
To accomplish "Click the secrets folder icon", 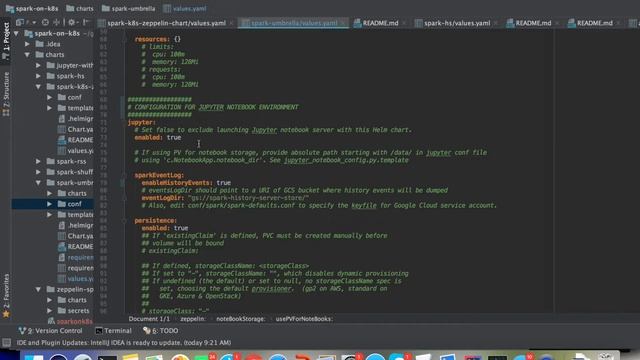I will [62, 311].
